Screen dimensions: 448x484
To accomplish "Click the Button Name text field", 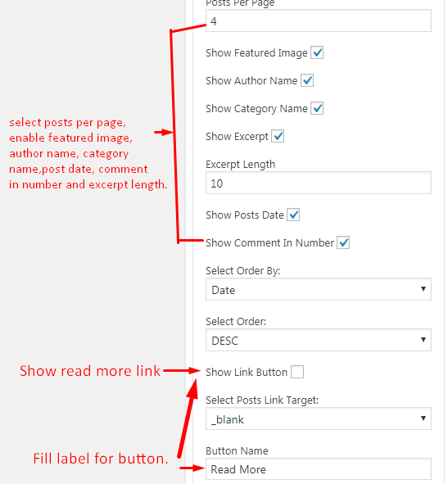I will (319, 469).
